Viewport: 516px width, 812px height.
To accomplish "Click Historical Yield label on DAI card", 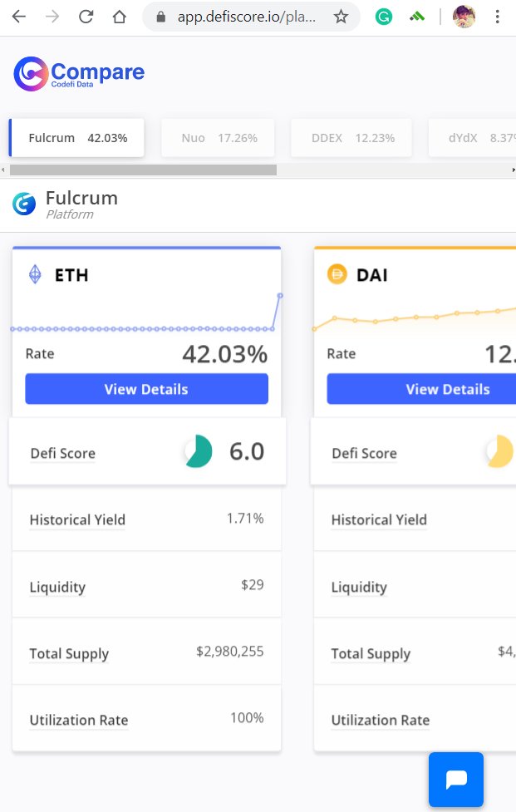I will (x=379, y=519).
